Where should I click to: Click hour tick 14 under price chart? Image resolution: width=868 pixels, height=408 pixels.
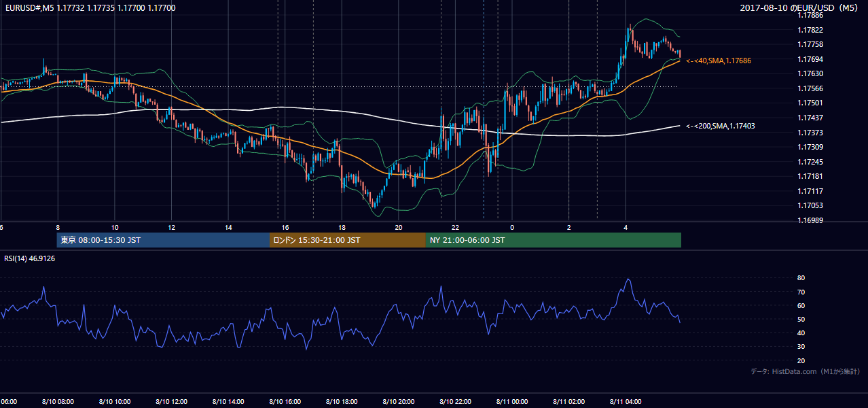click(228, 228)
